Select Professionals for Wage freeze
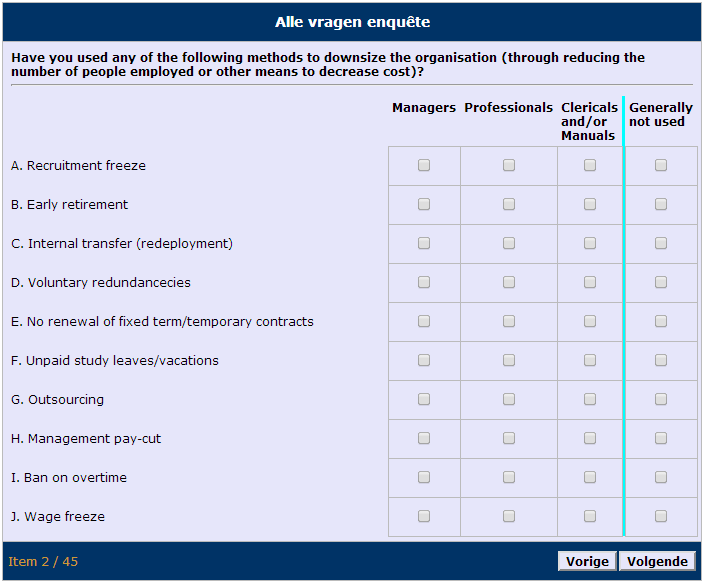 coord(509,517)
